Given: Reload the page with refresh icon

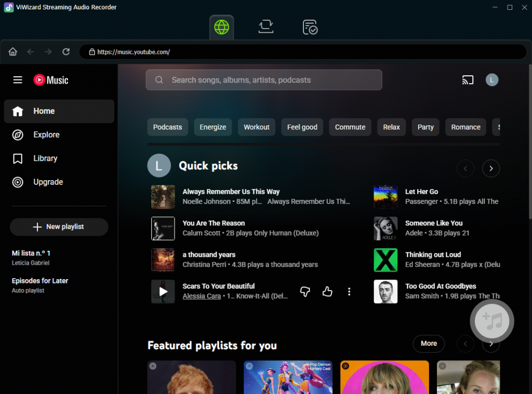Looking at the screenshot, I should (66, 52).
